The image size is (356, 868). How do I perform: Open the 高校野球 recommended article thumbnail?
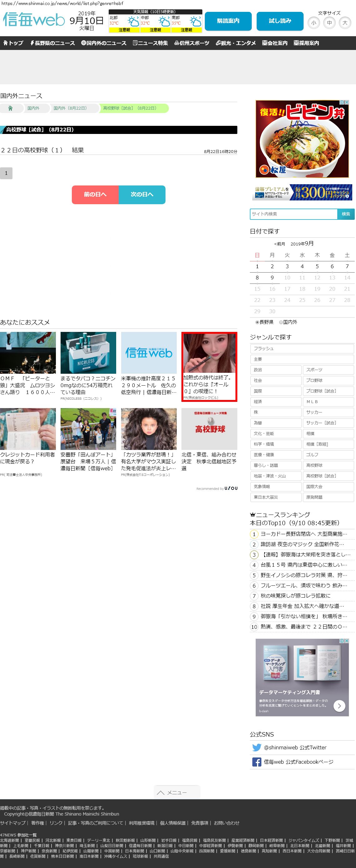click(209, 429)
